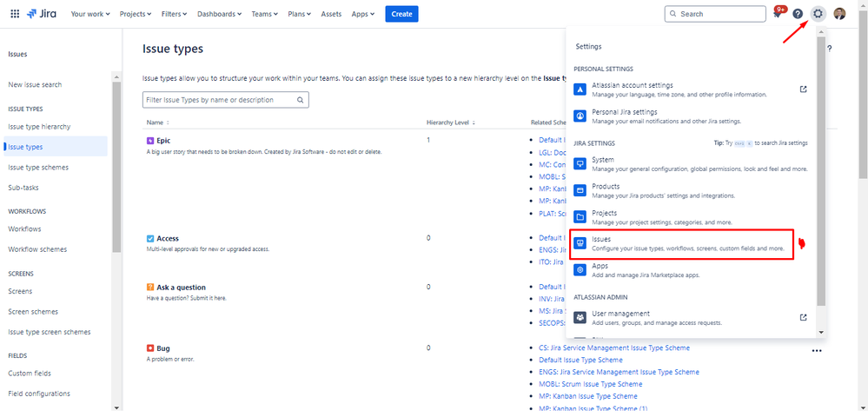The height and width of the screenshot is (417, 868).
Task: Click the User management icon
Action: coord(580,317)
